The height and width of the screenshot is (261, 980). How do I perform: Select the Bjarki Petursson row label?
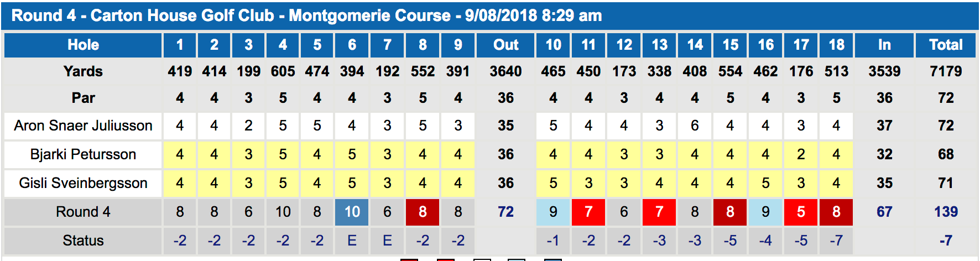click(83, 155)
